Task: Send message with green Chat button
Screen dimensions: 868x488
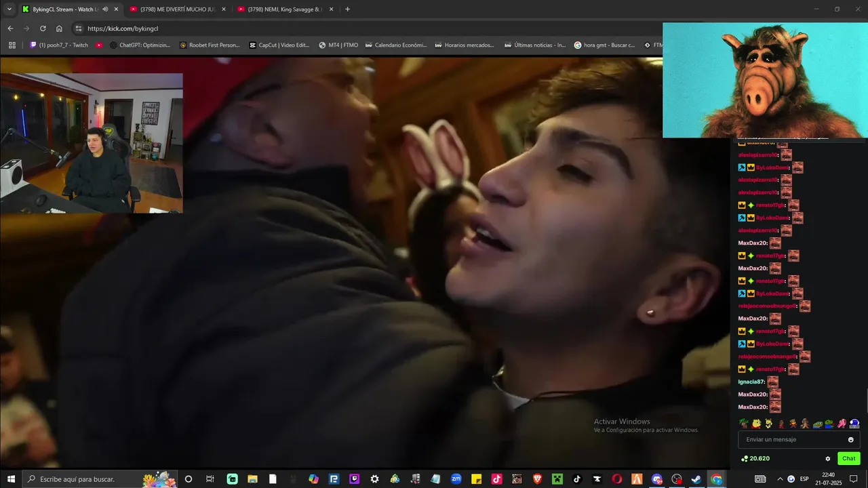Action: 849,459
